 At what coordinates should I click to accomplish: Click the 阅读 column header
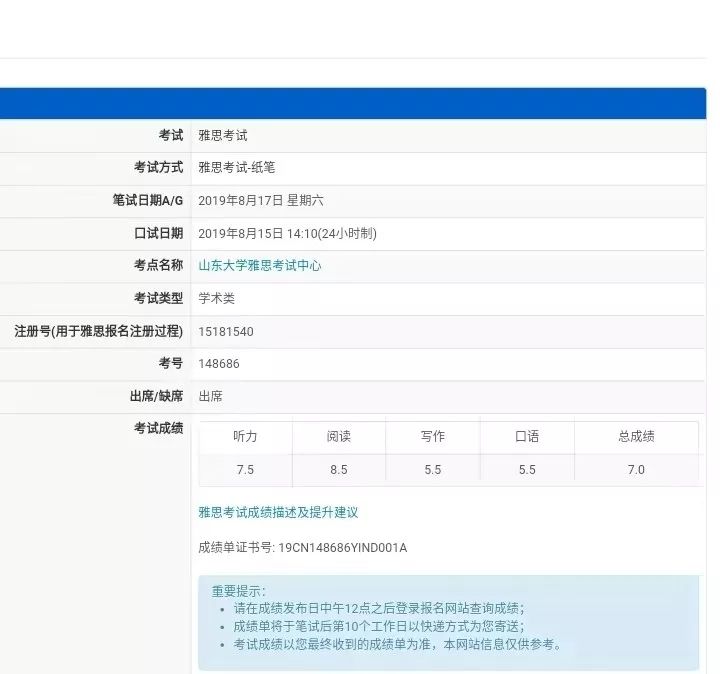click(339, 436)
